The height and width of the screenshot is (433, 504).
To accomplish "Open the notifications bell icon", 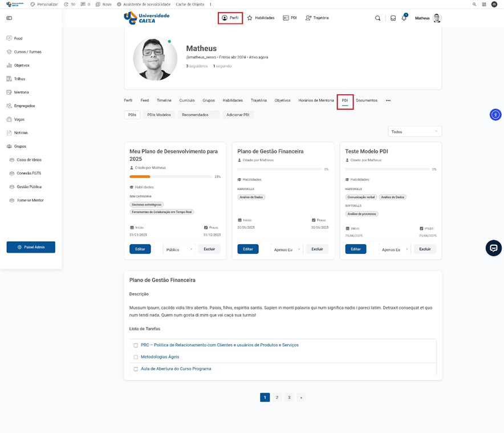I will tap(404, 18).
